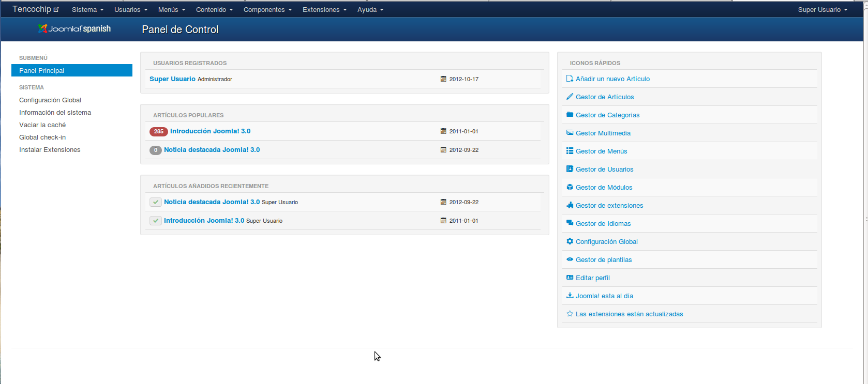Expand the Super Usuario account dropdown
The image size is (868, 384).
tap(822, 10)
